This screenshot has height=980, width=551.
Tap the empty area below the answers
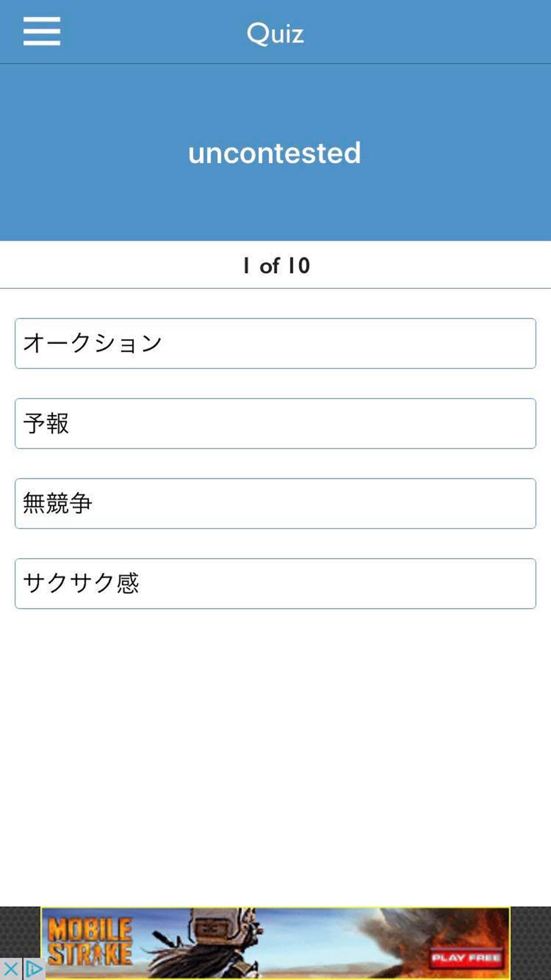click(275, 755)
